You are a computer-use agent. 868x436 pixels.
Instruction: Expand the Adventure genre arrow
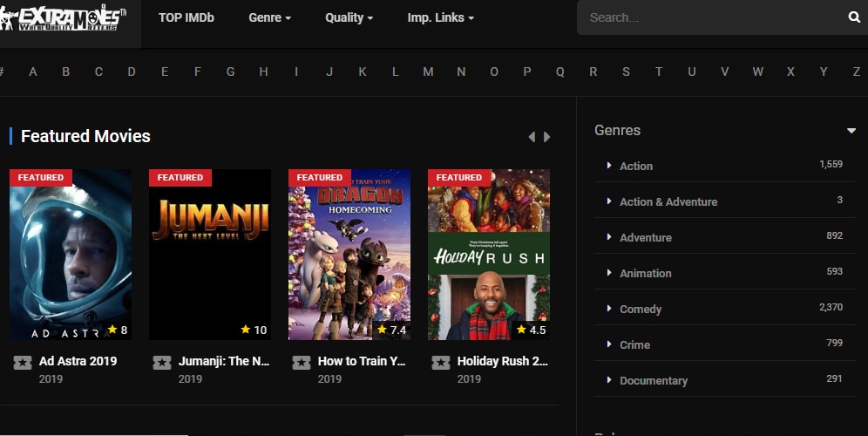point(609,236)
